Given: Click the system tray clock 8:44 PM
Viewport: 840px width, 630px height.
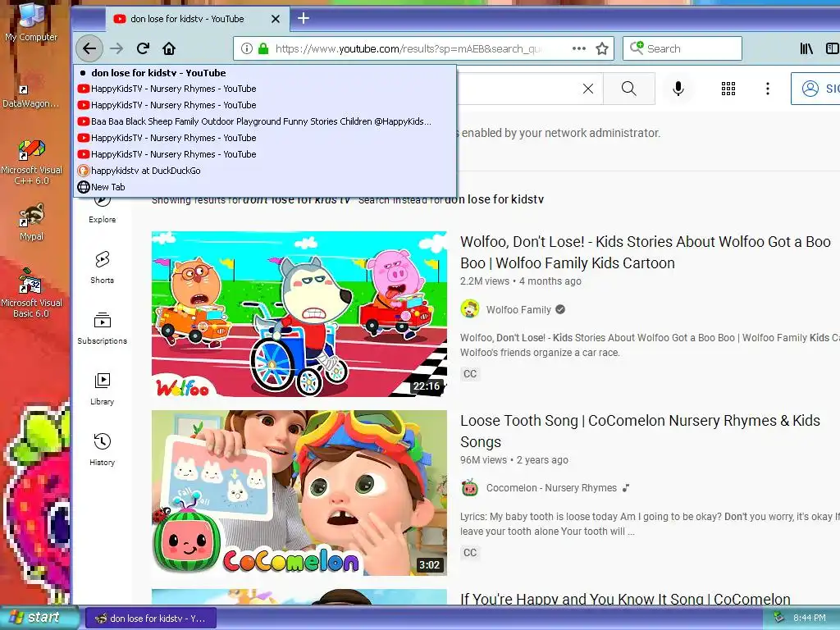Looking at the screenshot, I should pyautogui.click(x=810, y=619).
